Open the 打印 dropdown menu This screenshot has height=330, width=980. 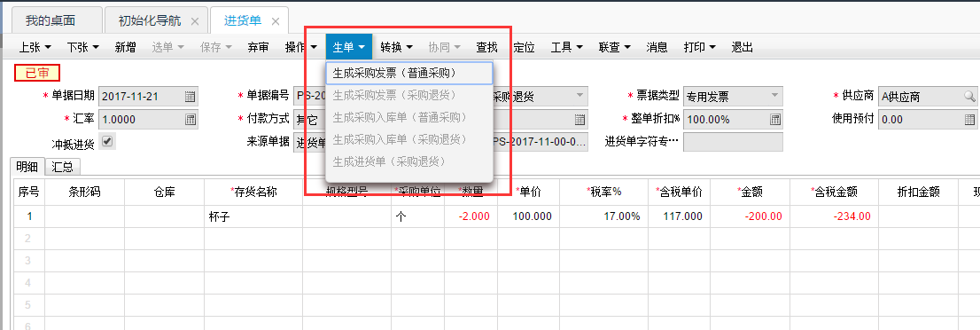tap(700, 47)
